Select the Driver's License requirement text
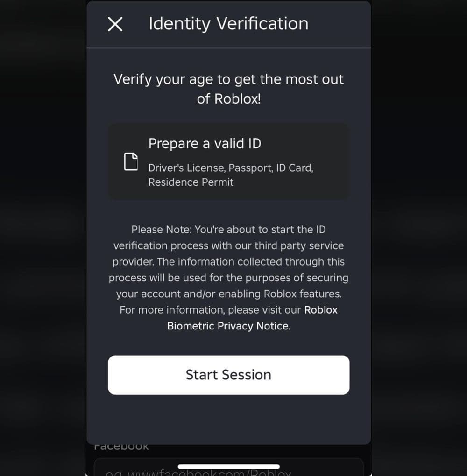The image size is (467, 476). tap(231, 174)
